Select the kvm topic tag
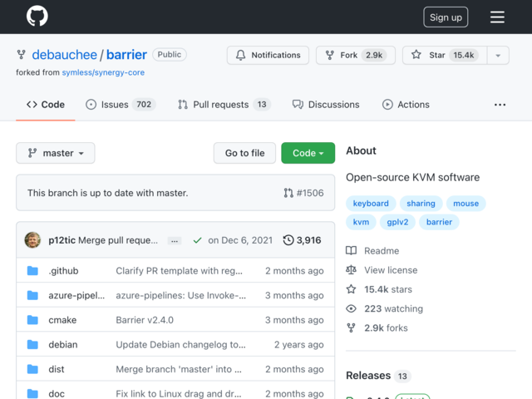Viewport: 532px width, 399px height. point(361,222)
